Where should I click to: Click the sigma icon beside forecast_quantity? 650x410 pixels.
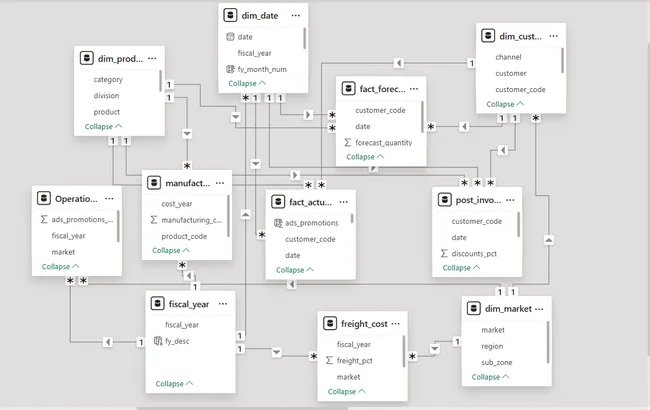coord(348,142)
